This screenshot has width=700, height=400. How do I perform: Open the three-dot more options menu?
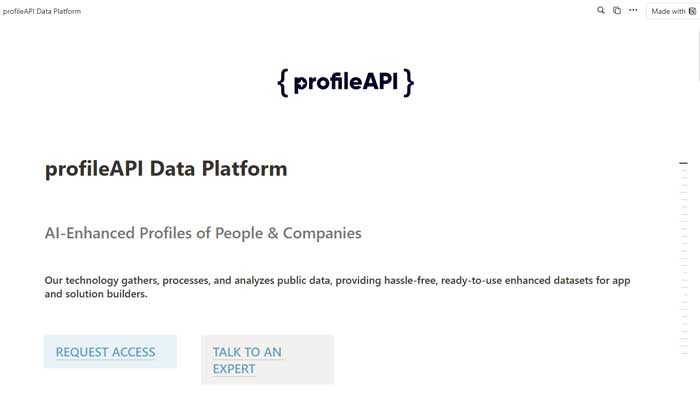tap(633, 10)
